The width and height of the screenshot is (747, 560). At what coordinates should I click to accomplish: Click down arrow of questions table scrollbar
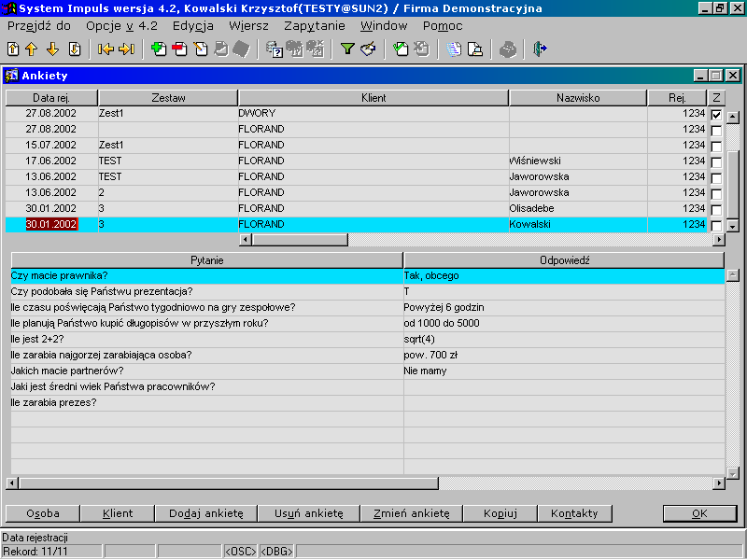[733, 472]
